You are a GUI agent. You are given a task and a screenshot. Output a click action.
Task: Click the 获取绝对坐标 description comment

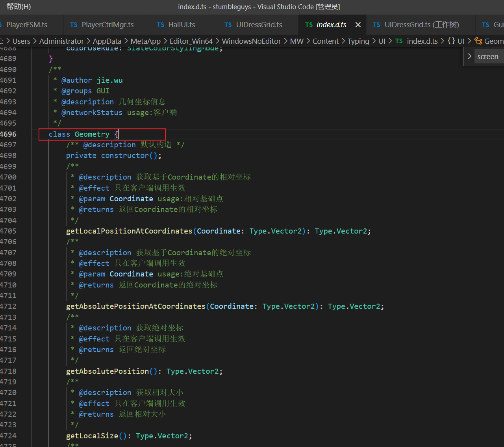[159, 328]
